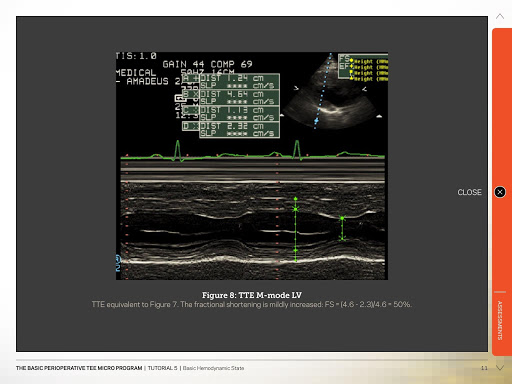Select the A DIST 1.24 cm measurement box

coord(231,82)
